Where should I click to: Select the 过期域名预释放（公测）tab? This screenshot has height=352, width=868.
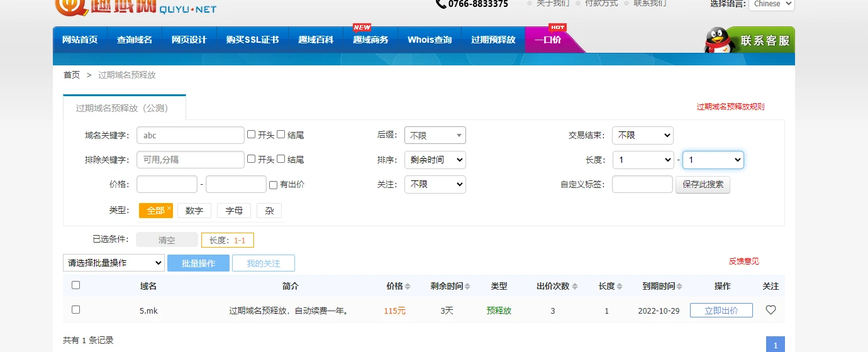click(125, 108)
